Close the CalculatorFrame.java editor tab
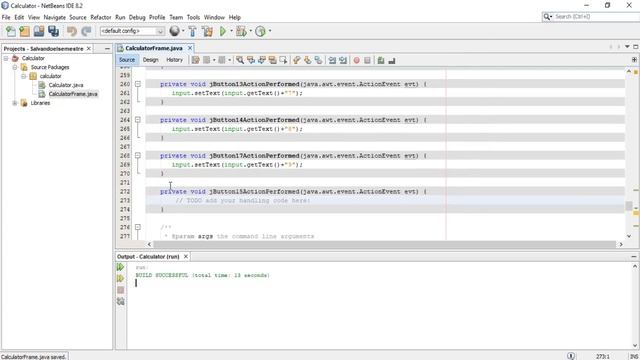 pyautogui.click(x=190, y=48)
